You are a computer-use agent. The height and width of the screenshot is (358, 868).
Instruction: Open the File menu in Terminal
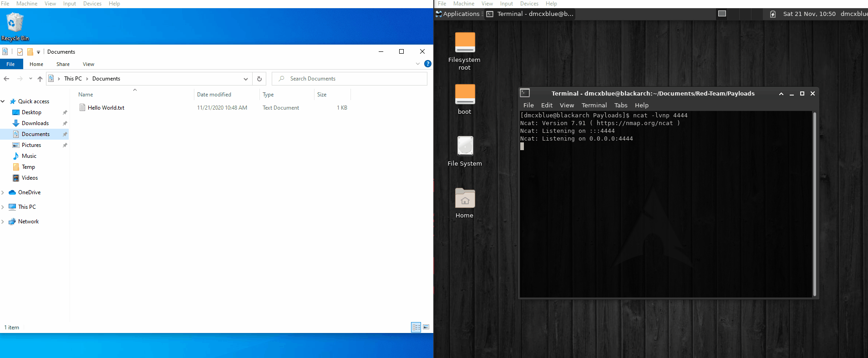click(528, 105)
